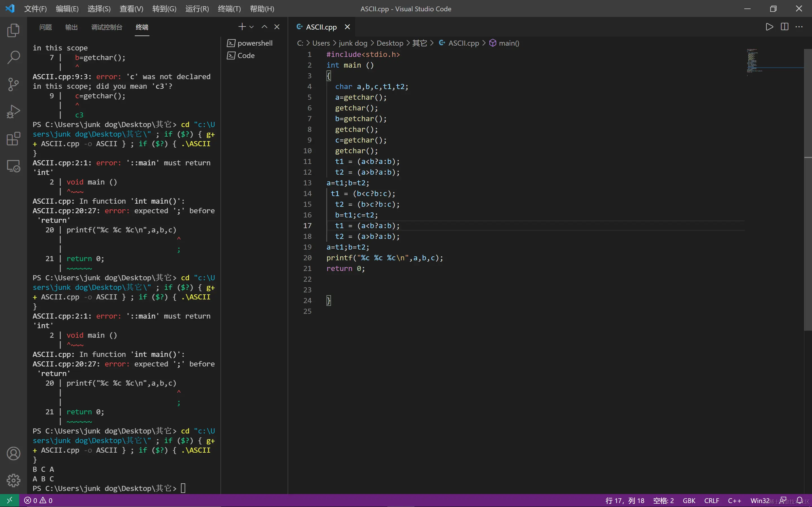
Task: Open editor More Actions ellipsis menu
Action: tap(799, 27)
